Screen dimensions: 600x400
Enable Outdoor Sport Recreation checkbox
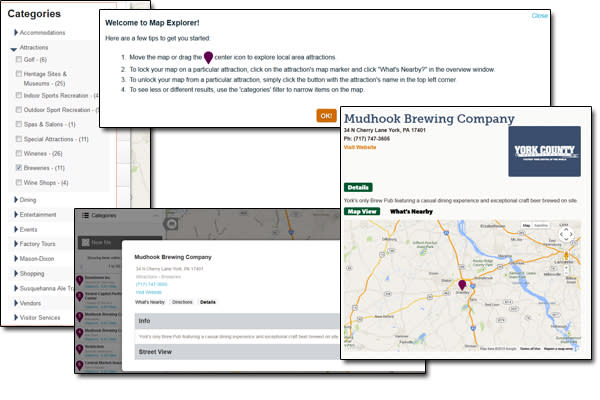[x=19, y=109]
